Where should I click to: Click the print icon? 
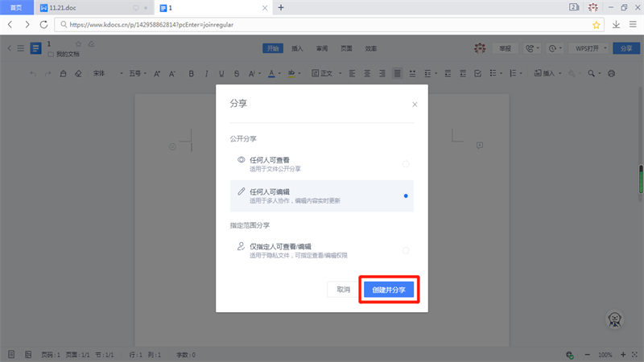pos(611,73)
